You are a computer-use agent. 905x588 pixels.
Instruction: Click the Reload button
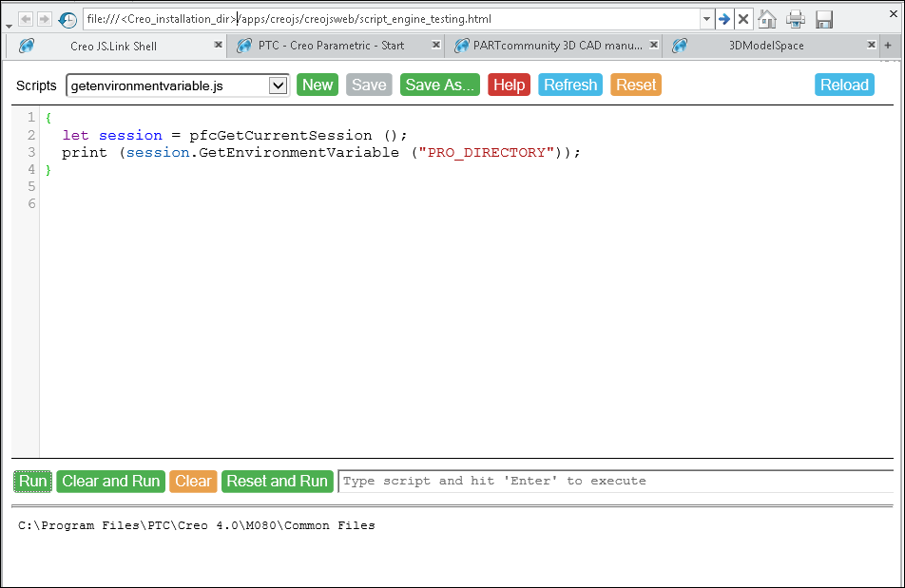click(x=844, y=85)
